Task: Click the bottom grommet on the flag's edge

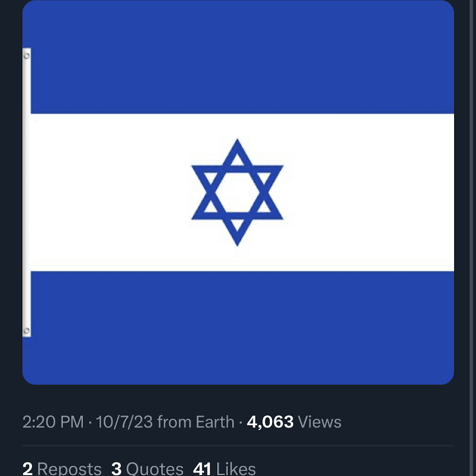Action: coord(27,331)
